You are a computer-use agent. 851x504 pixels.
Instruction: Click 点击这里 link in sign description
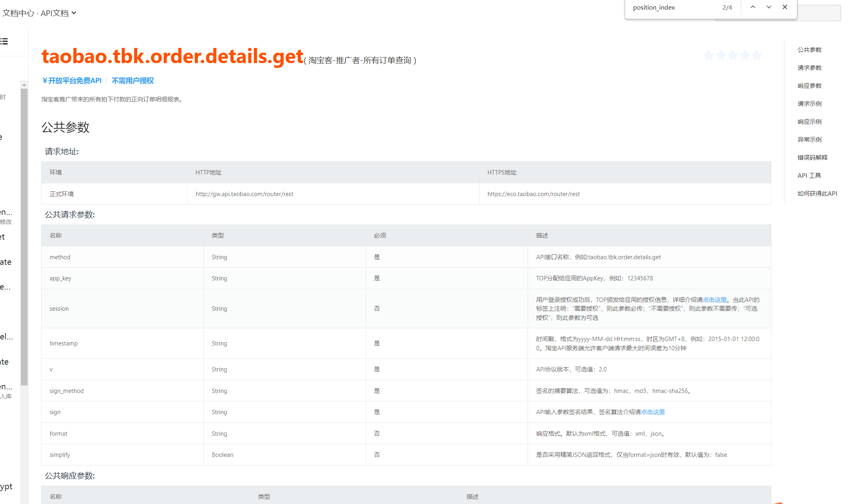653,412
